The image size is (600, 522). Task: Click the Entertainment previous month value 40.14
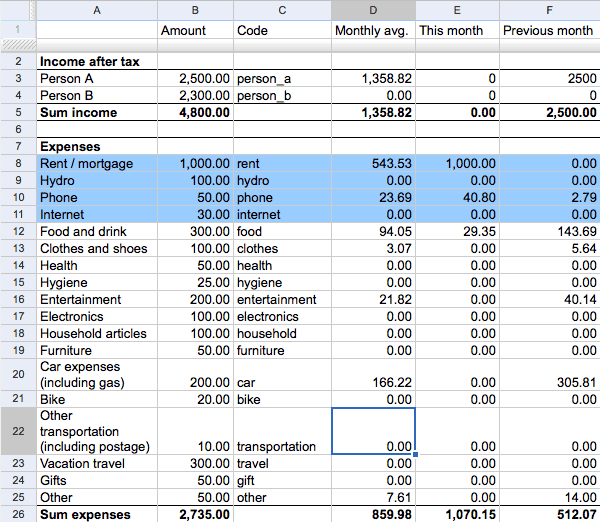tap(549, 299)
